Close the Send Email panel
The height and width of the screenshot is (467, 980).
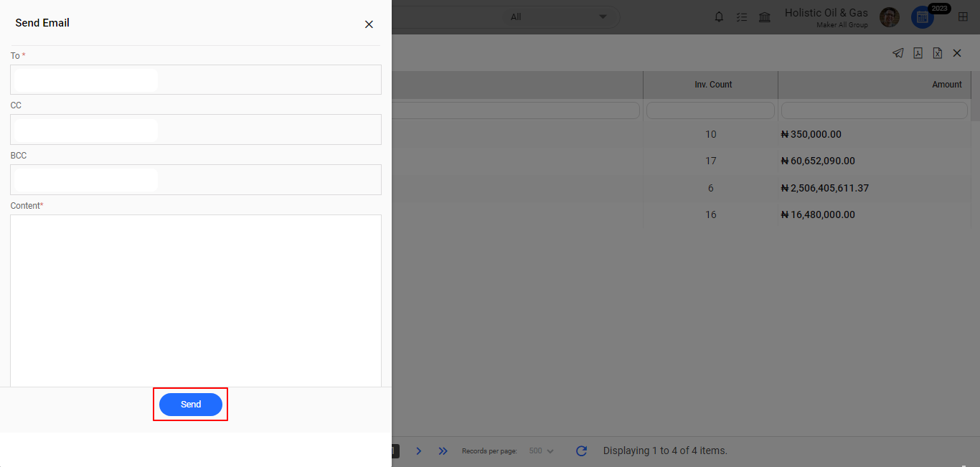[369, 24]
